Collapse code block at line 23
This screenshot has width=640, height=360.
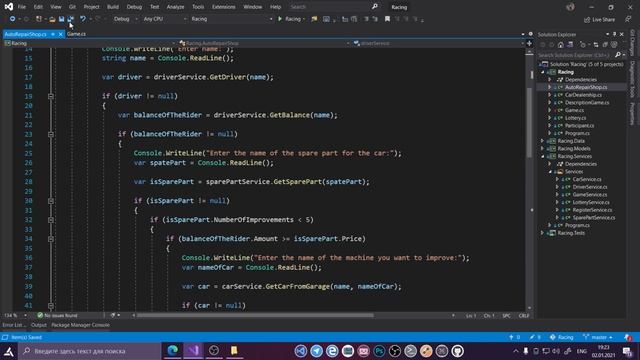[51, 134]
